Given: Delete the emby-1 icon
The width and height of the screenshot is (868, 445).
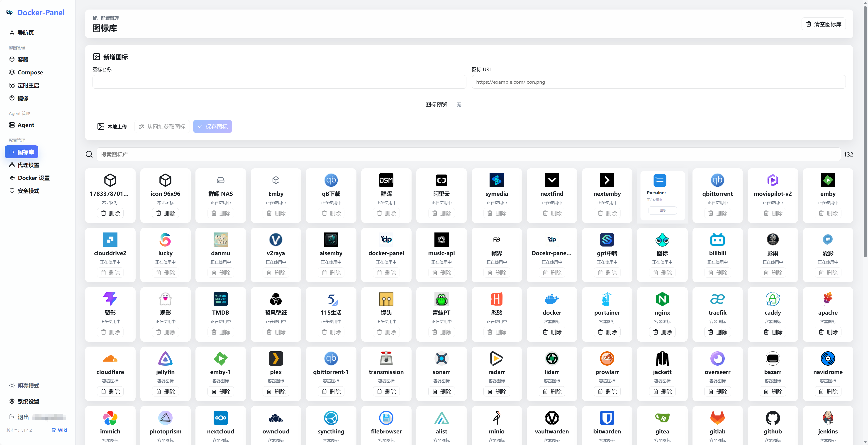Looking at the screenshot, I should click(221, 391).
